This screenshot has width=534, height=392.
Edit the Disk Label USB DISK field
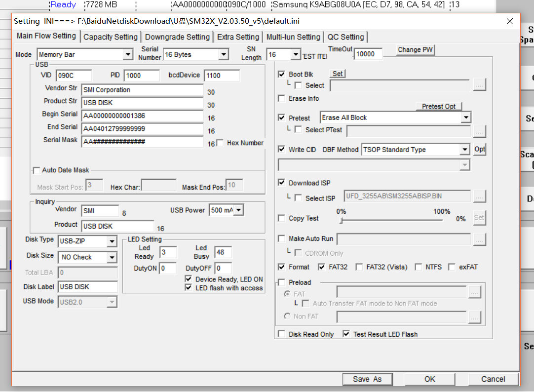88,287
